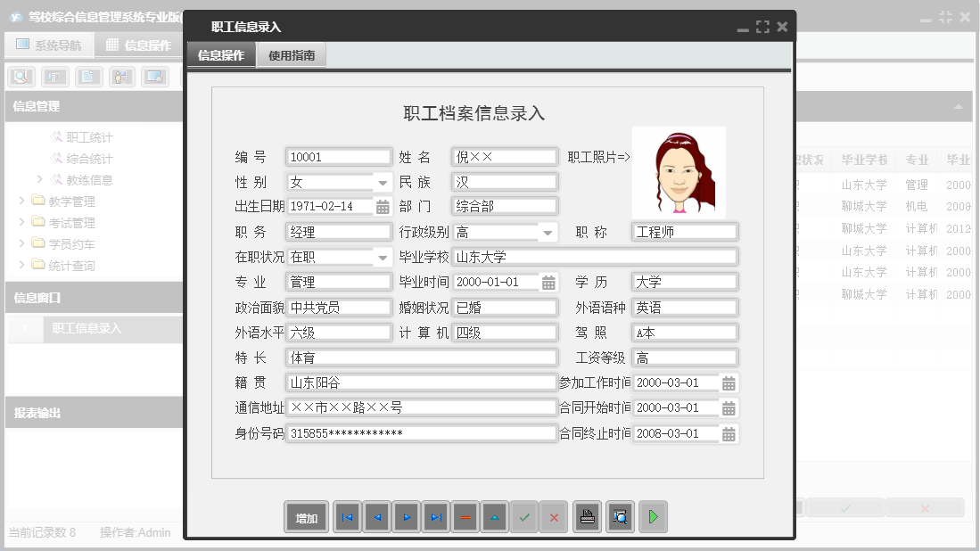
Task: Edit the record using the blue triangle icon
Action: (x=494, y=516)
